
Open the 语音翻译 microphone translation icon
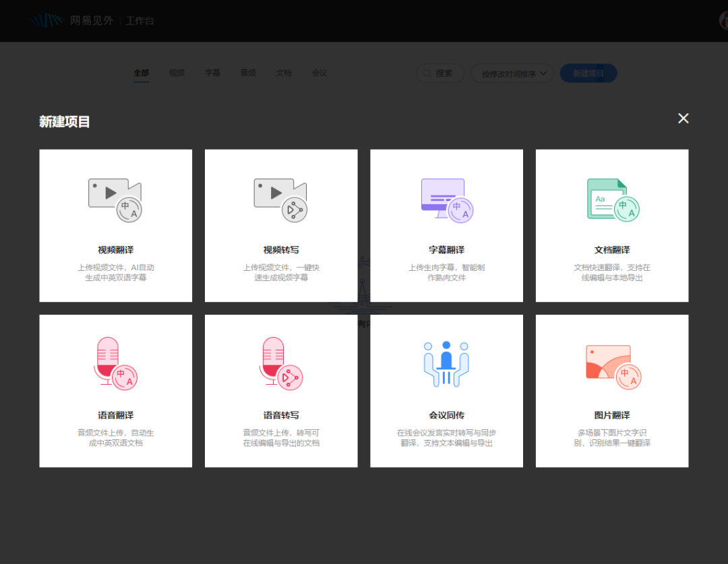pos(115,363)
